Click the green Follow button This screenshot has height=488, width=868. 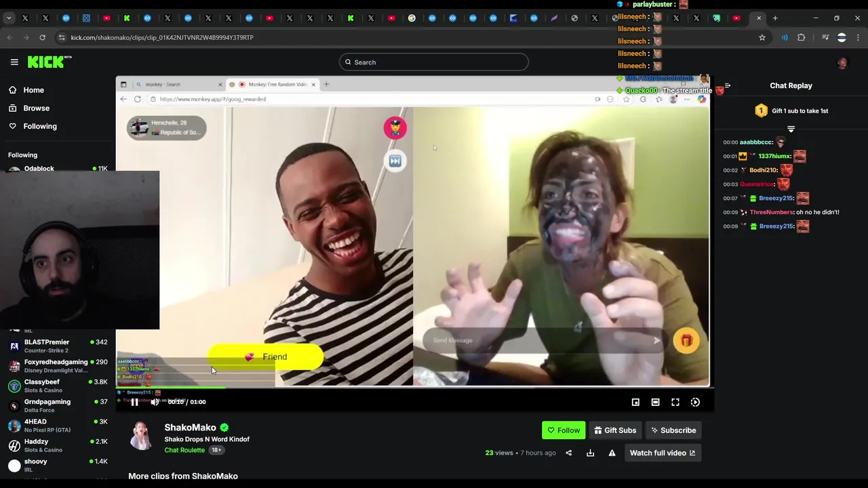click(x=564, y=430)
